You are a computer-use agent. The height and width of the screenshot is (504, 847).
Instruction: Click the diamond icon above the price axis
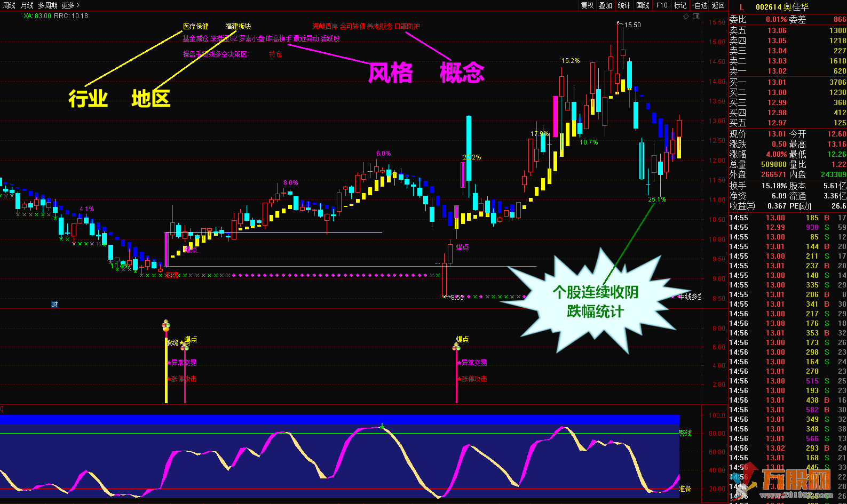[x=686, y=17]
